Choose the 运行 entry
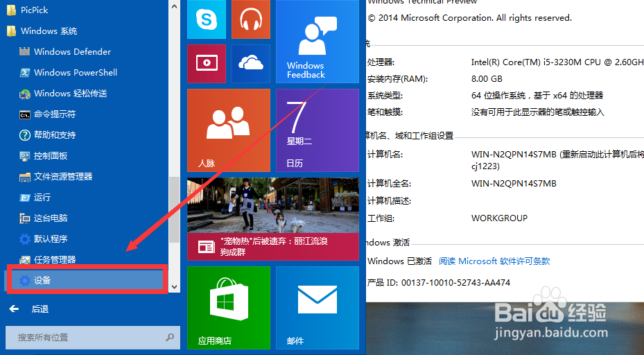 tap(42, 197)
